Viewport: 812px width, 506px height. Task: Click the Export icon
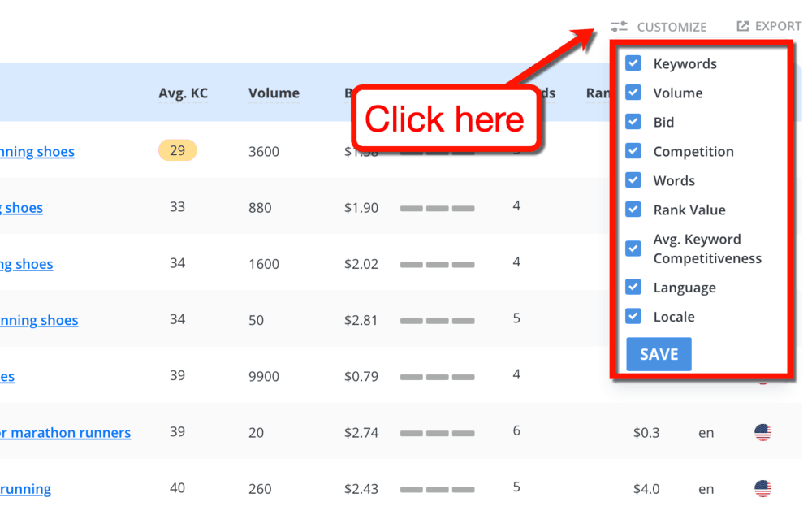tap(742, 26)
